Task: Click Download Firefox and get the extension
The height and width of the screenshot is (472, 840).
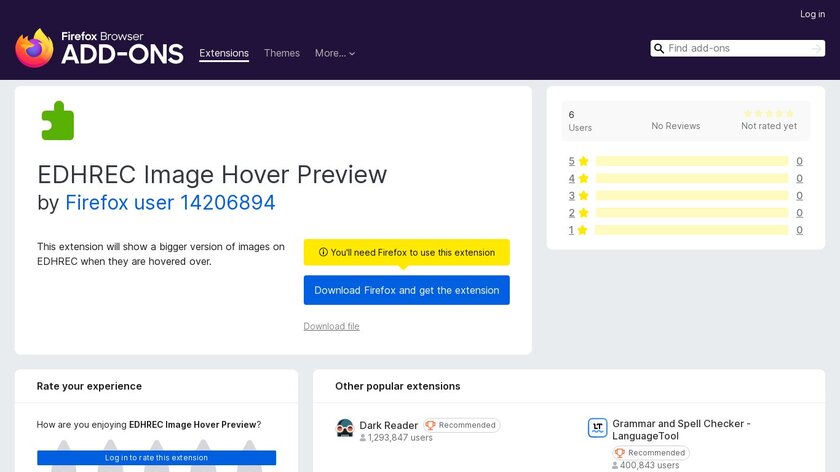Action: 407,290
